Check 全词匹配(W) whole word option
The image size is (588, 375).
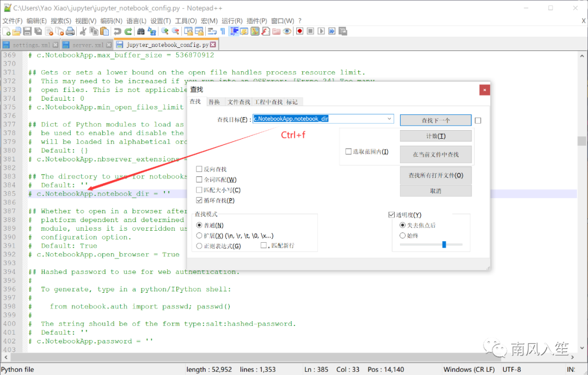[199, 180]
